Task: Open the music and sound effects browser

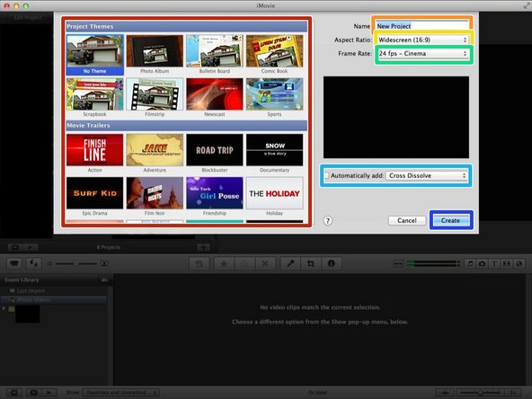Action: click(x=470, y=263)
